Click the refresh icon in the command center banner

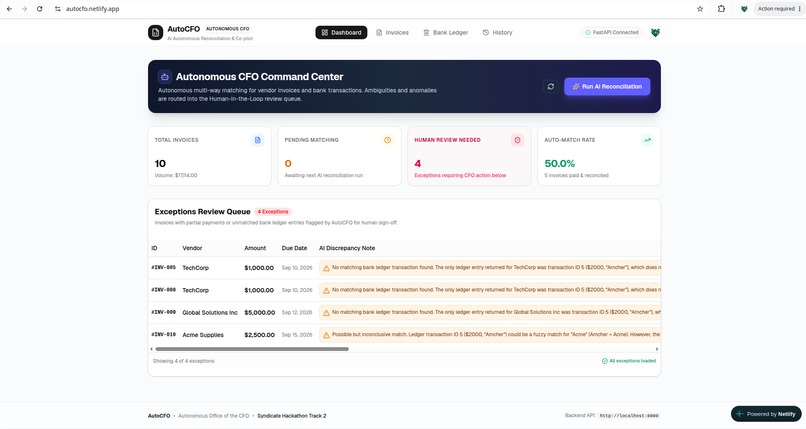click(x=551, y=86)
